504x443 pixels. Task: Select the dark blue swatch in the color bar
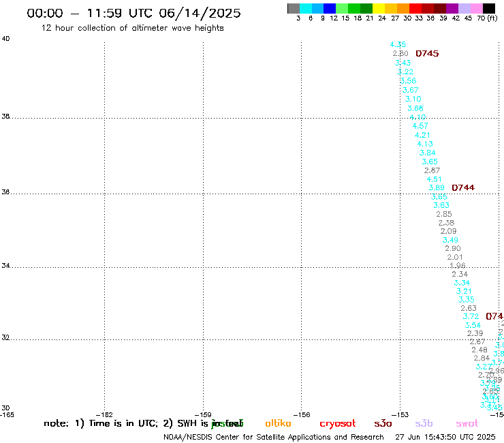click(x=330, y=8)
